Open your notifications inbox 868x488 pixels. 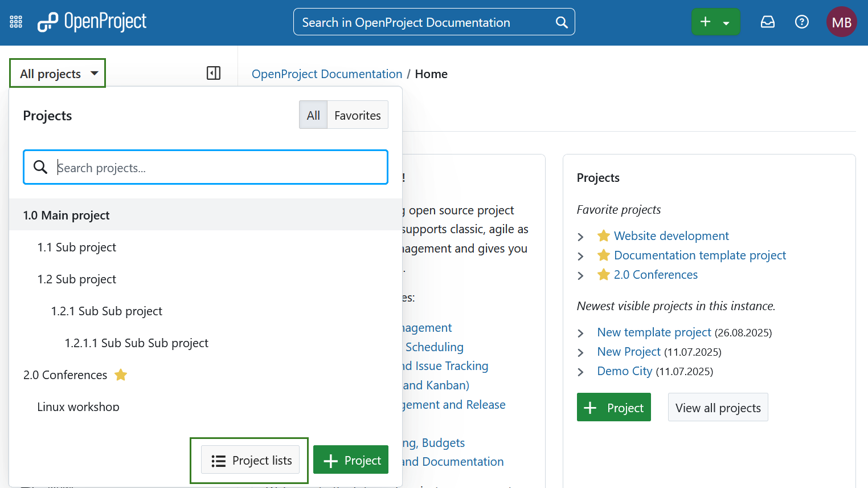pyautogui.click(x=767, y=22)
